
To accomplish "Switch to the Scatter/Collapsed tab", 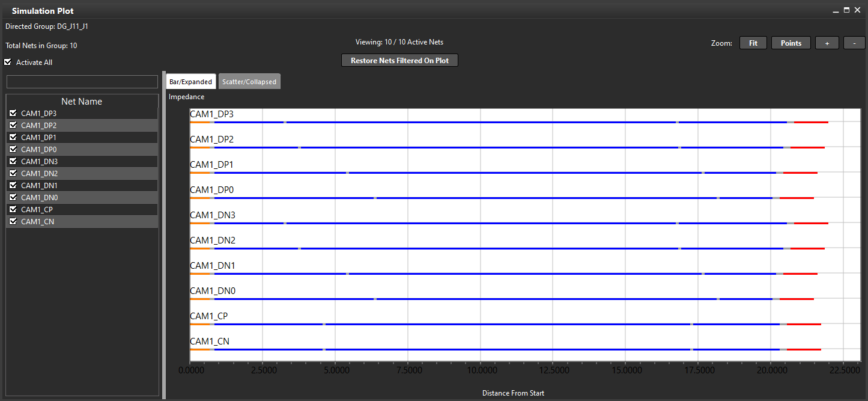I will 249,82.
